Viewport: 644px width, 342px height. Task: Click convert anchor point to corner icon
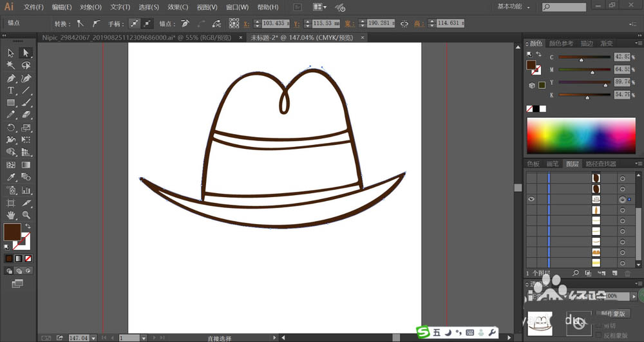coord(80,23)
